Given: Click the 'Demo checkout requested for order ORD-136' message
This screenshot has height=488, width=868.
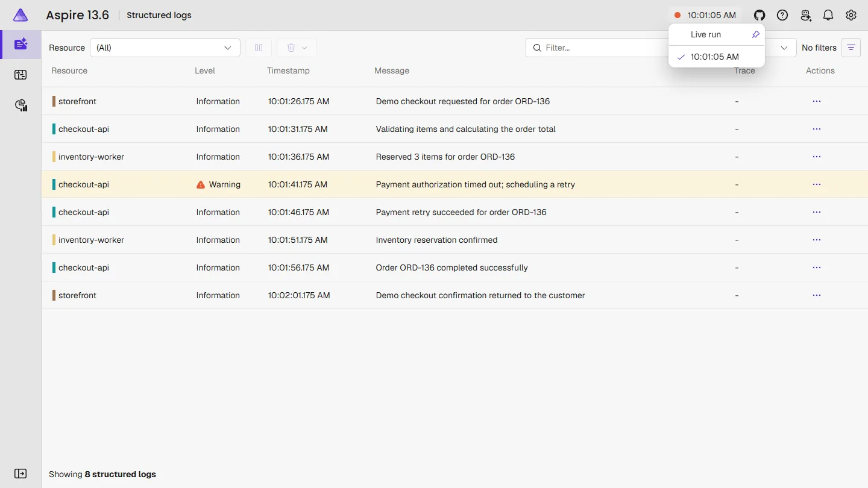Looking at the screenshot, I should click(463, 101).
